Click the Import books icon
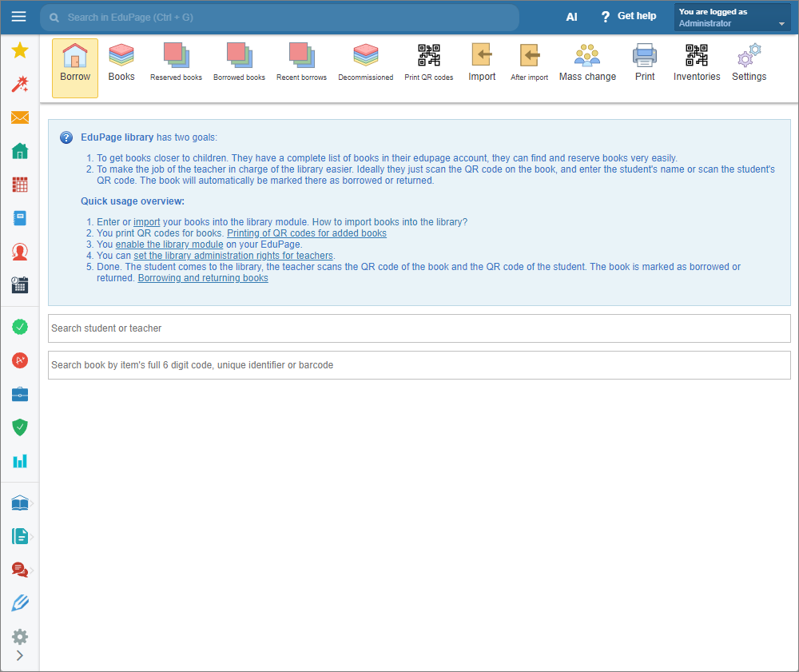 click(482, 63)
